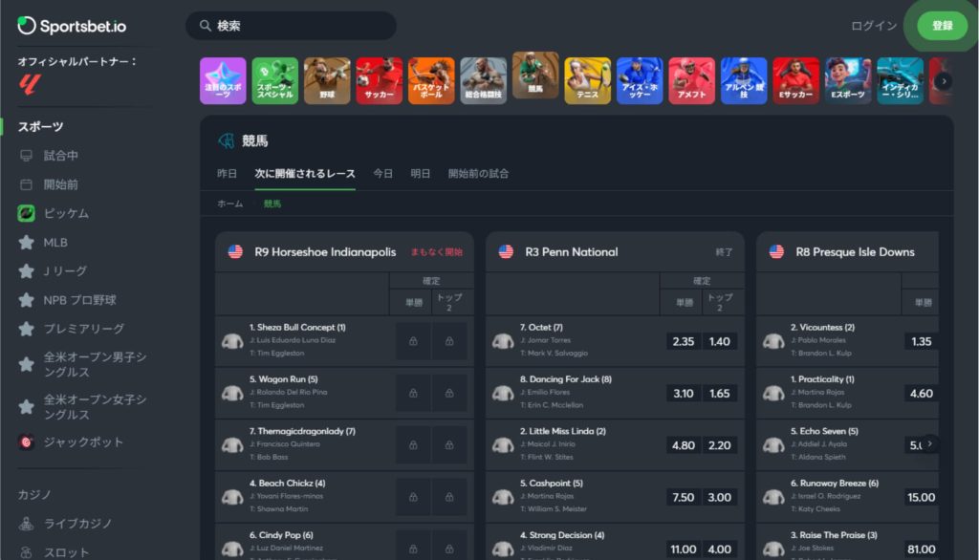This screenshot has width=979, height=560.
Task: Select the 総合格闘技 MMA sport tile
Action: tap(483, 80)
